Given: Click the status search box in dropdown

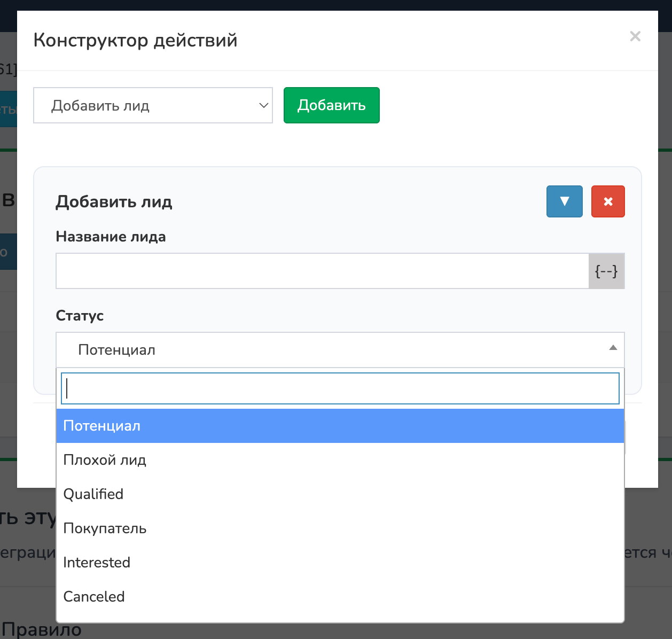Looking at the screenshot, I should 340,388.
